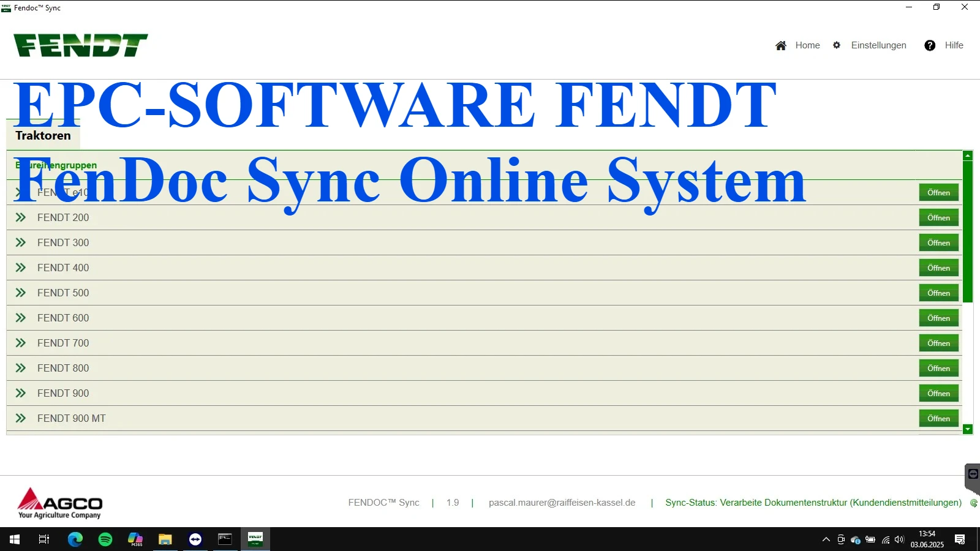The width and height of the screenshot is (980, 551).
Task: Click the FENDT logo in the header
Action: [x=81, y=45]
